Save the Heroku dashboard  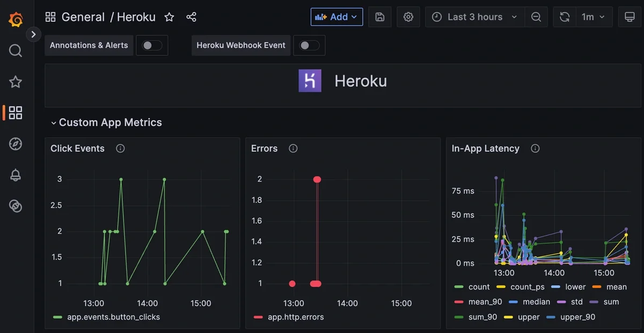click(379, 17)
